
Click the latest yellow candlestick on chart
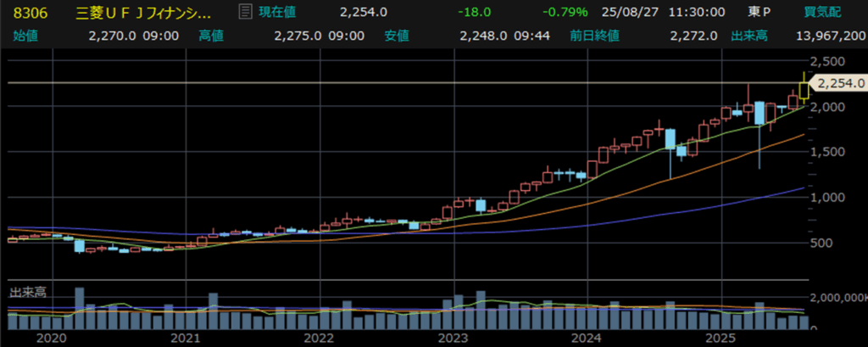(804, 87)
